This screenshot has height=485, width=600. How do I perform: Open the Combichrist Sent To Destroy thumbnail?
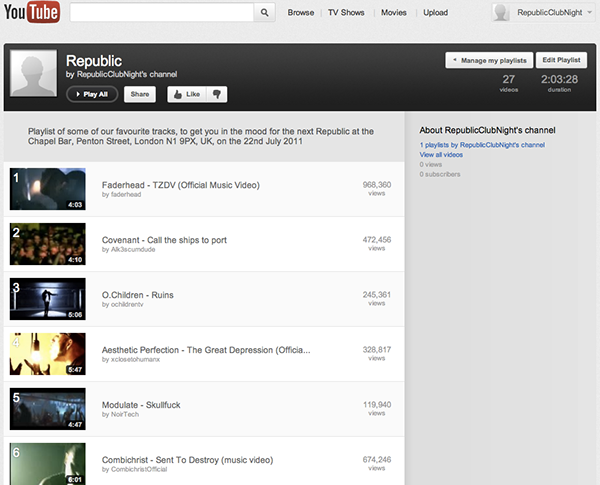pyautogui.click(x=48, y=464)
